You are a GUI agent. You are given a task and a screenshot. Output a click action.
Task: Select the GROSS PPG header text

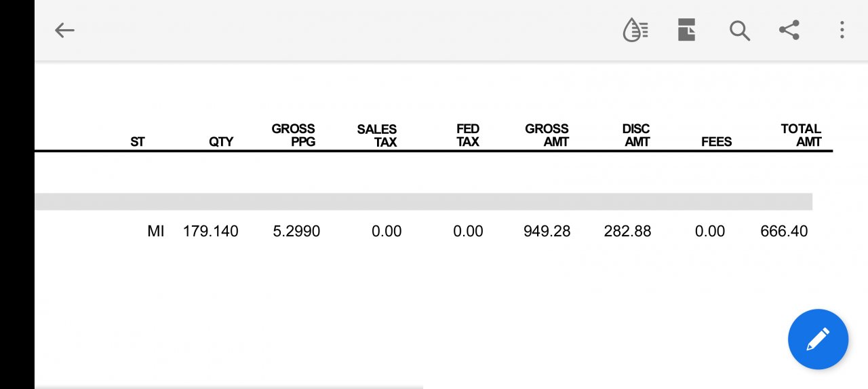pos(294,135)
